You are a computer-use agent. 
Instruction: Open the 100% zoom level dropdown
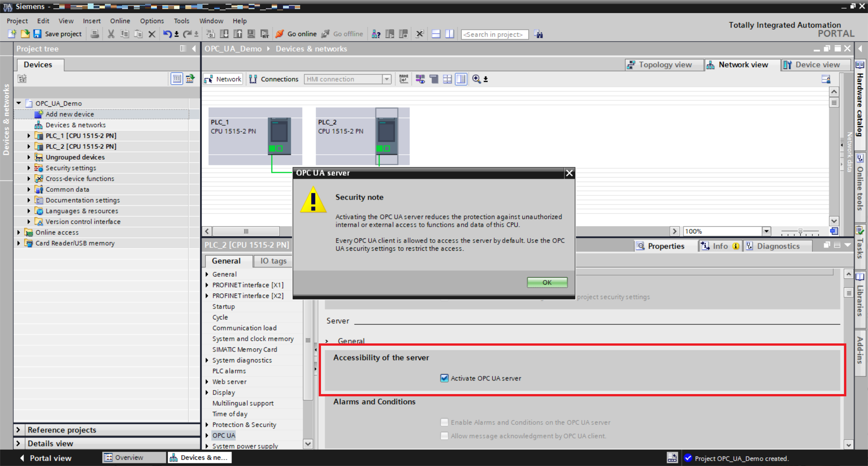[766, 231]
